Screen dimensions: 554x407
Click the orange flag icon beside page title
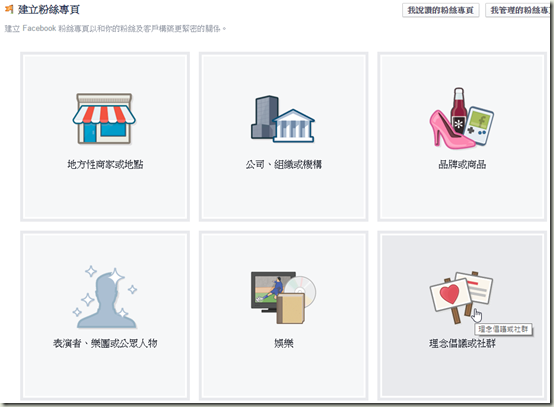(x=9, y=10)
